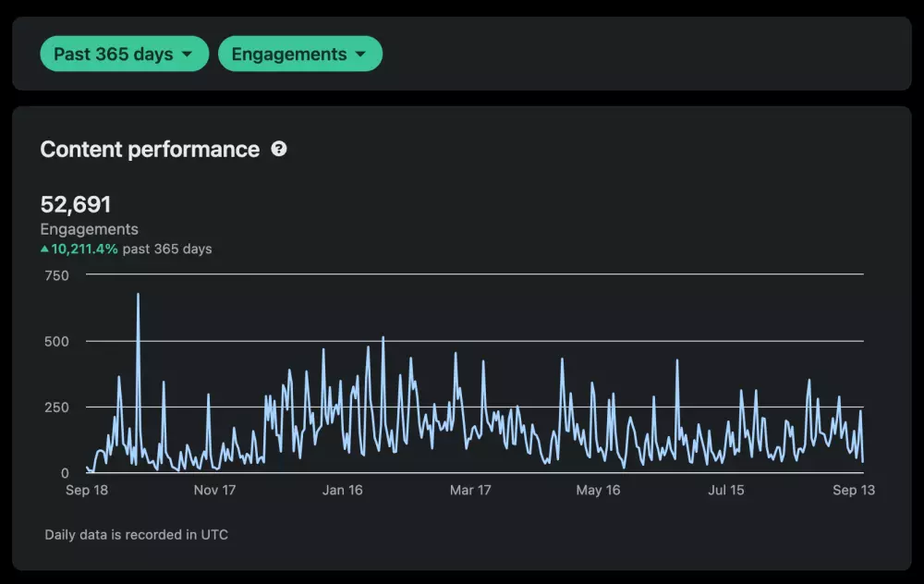The image size is (924, 584).
Task: Click the caret arrow beside Past 365 days
Action: 188,55
